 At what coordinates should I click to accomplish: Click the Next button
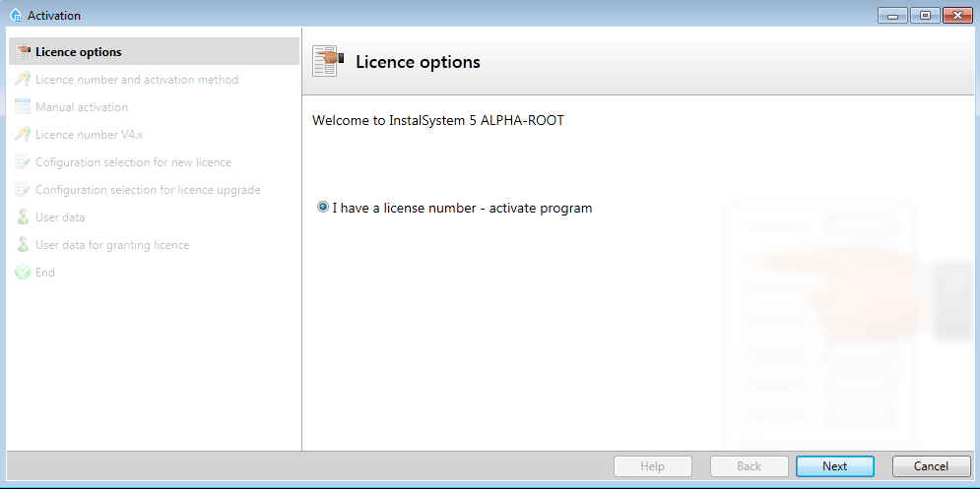834,466
